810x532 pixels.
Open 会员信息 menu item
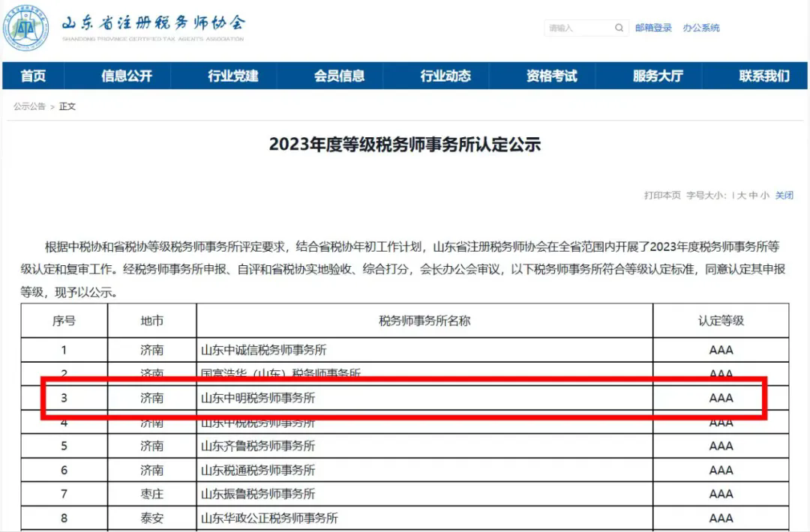pos(340,76)
